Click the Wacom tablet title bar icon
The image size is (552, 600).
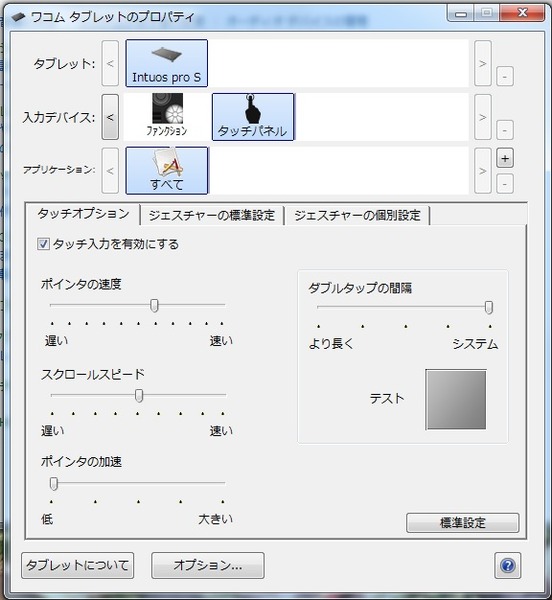[x=18, y=17]
